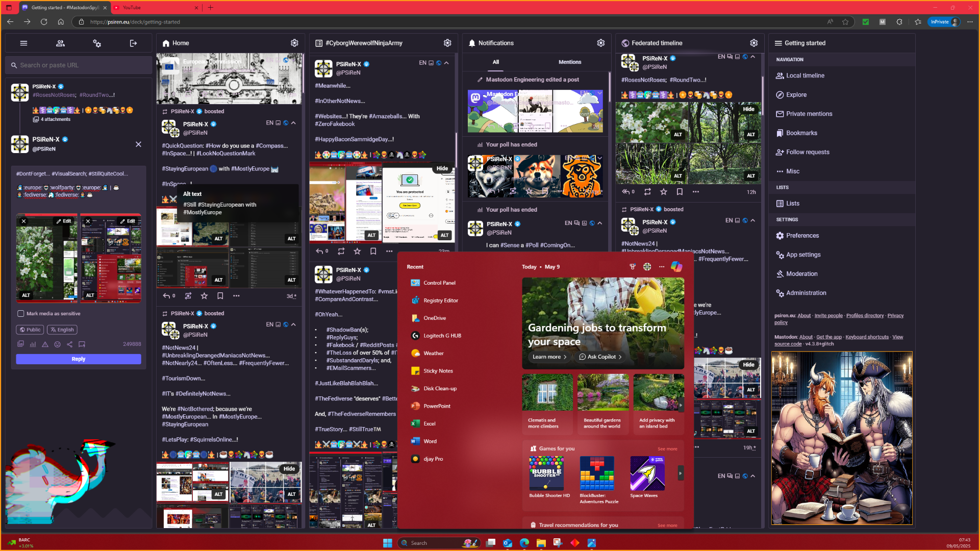This screenshot has width=980, height=551.
Task: Click the people/community icon in compose header
Action: (60, 43)
